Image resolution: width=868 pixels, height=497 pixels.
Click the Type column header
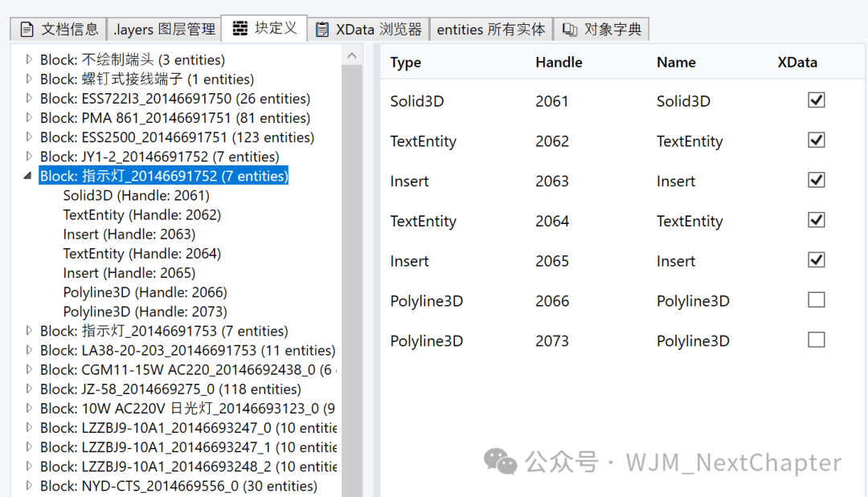pyautogui.click(x=406, y=63)
